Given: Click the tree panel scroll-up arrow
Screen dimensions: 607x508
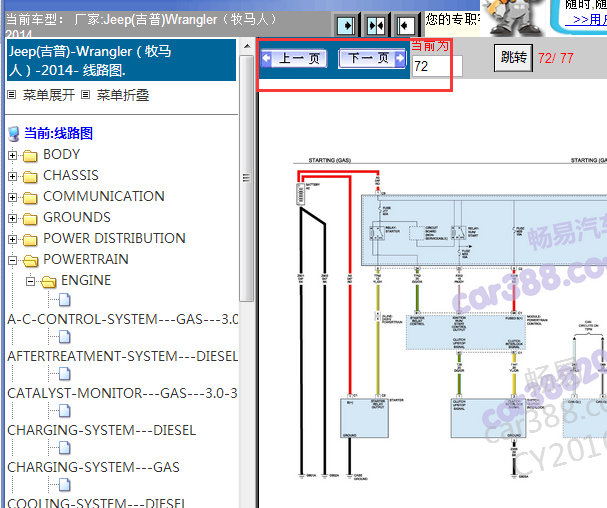Looking at the screenshot, I should tap(247, 46).
